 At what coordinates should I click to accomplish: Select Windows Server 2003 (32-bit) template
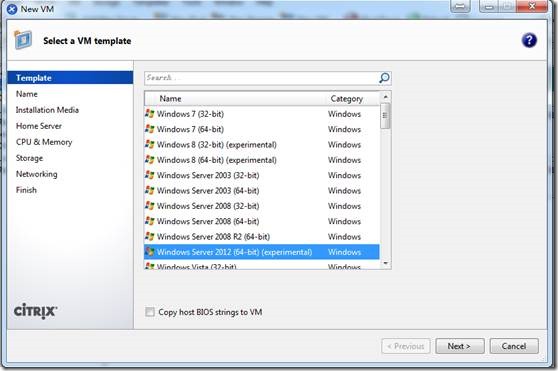[262, 175]
